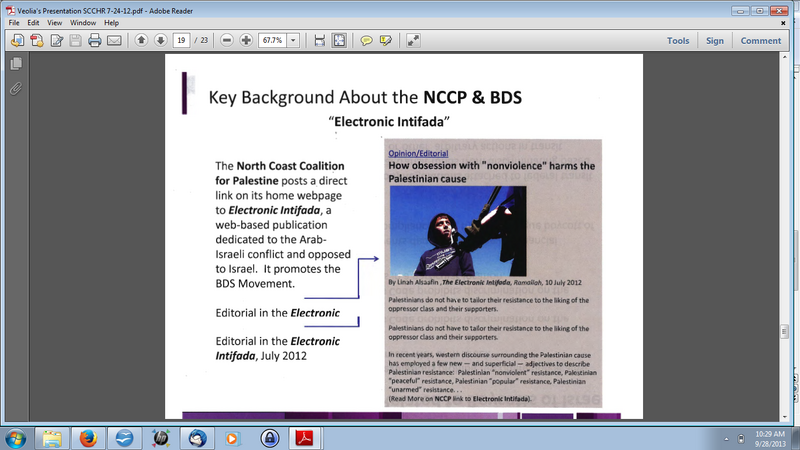The image size is (800, 450).
Task: Click the page number field showing 19
Action: pos(181,40)
